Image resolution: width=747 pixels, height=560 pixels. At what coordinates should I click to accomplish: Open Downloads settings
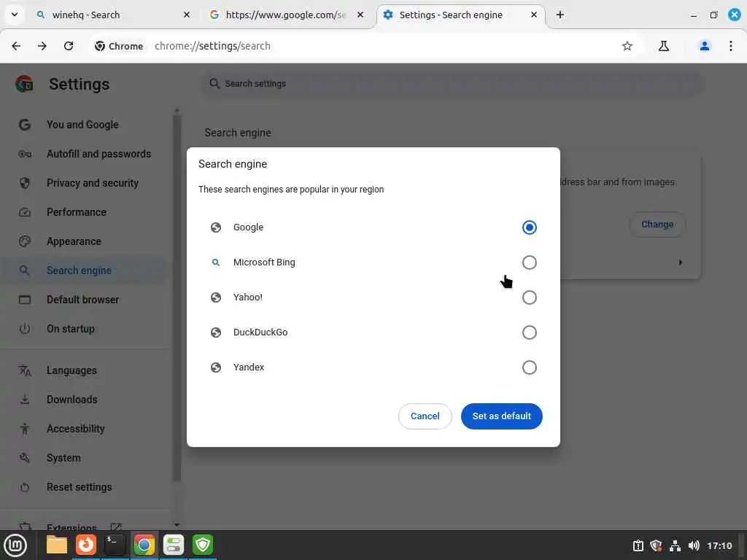(x=72, y=400)
